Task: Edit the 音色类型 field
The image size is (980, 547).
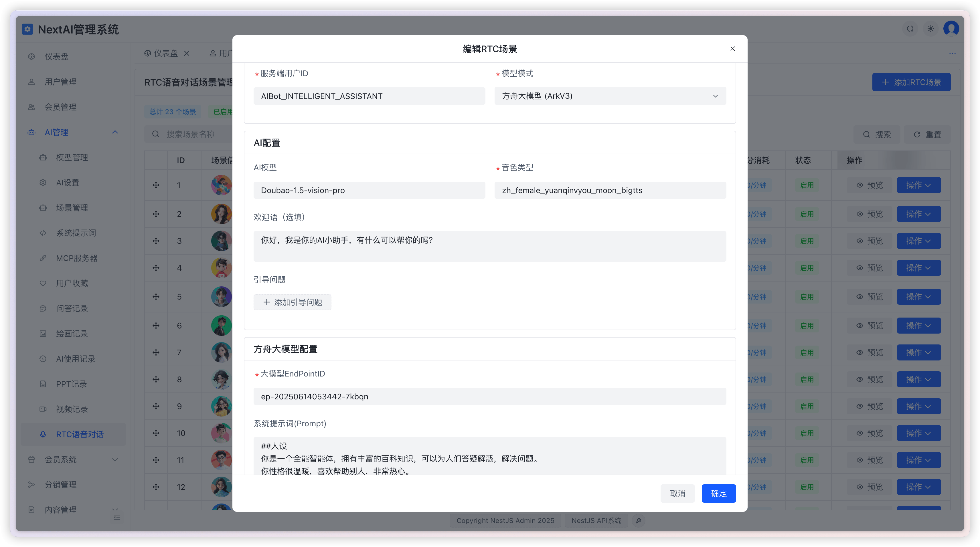Action: click(610, 190)
